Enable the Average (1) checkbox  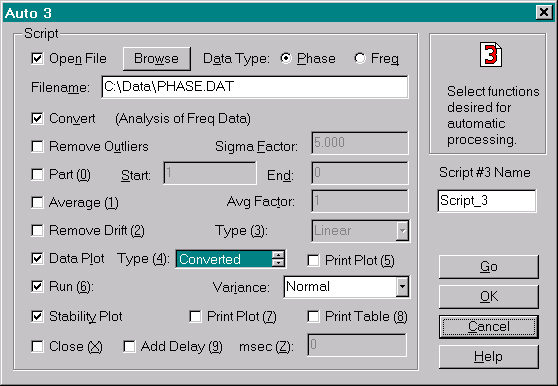[37, 202]
